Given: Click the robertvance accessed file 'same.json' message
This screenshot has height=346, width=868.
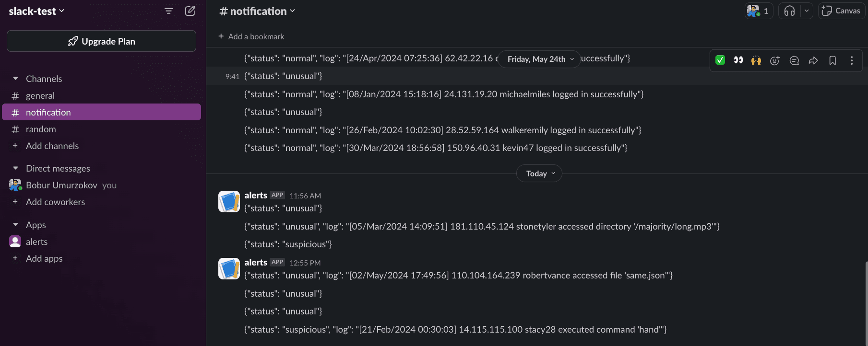Looking at the screenshot, I should (x=459, y=275).
